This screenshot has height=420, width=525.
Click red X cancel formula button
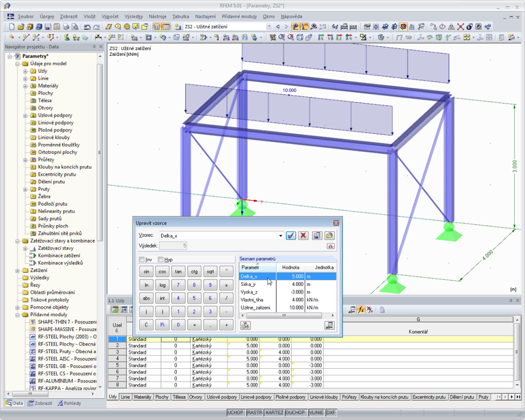pos(304,235)
